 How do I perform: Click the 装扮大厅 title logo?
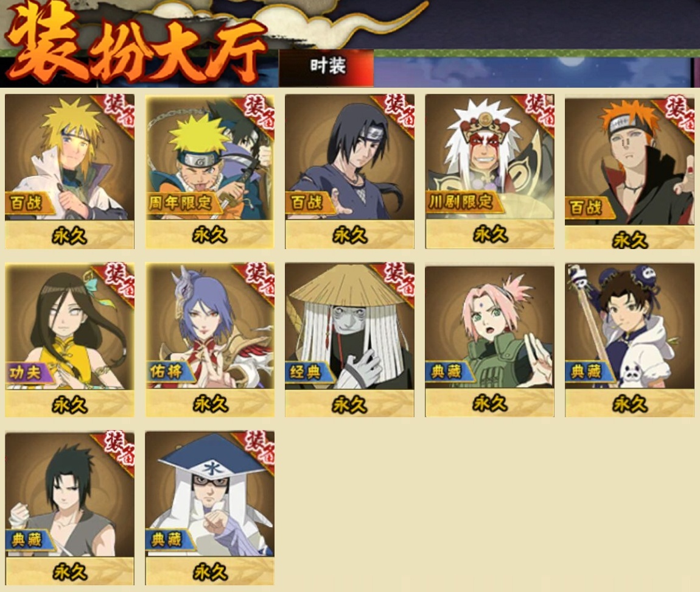click(x=136, y=44)
